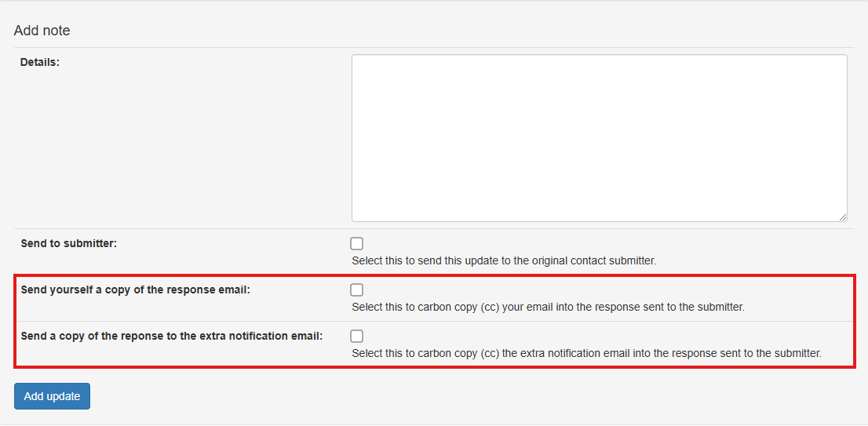The width and height of the screenshot is (868, 426).
Task: Click help text about cc'ing extra notification email
Action: click(586, 353)
